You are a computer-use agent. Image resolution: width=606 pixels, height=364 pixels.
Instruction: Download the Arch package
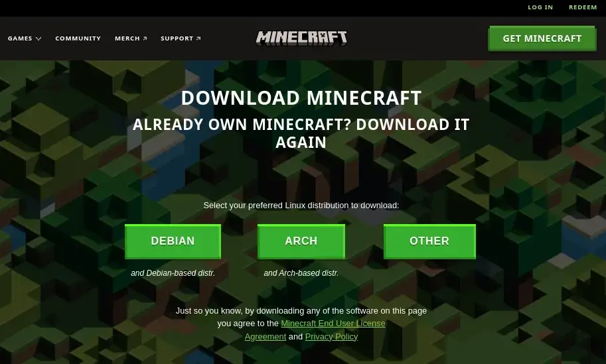pyautogui.click(x=301, y=241)
